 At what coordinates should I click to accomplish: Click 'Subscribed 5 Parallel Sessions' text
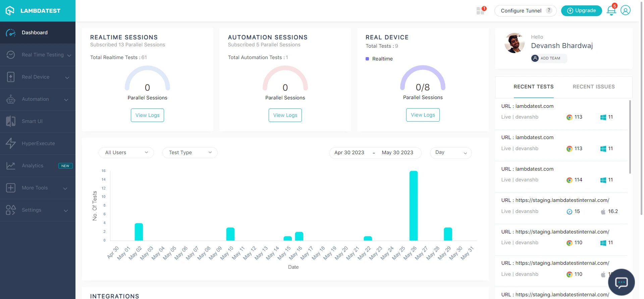(264, 45)
